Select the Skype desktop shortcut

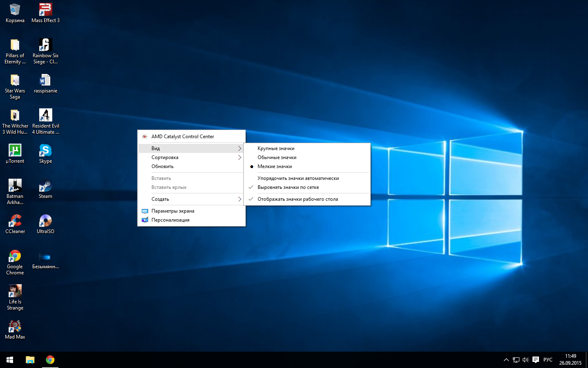tap(45, 154)
